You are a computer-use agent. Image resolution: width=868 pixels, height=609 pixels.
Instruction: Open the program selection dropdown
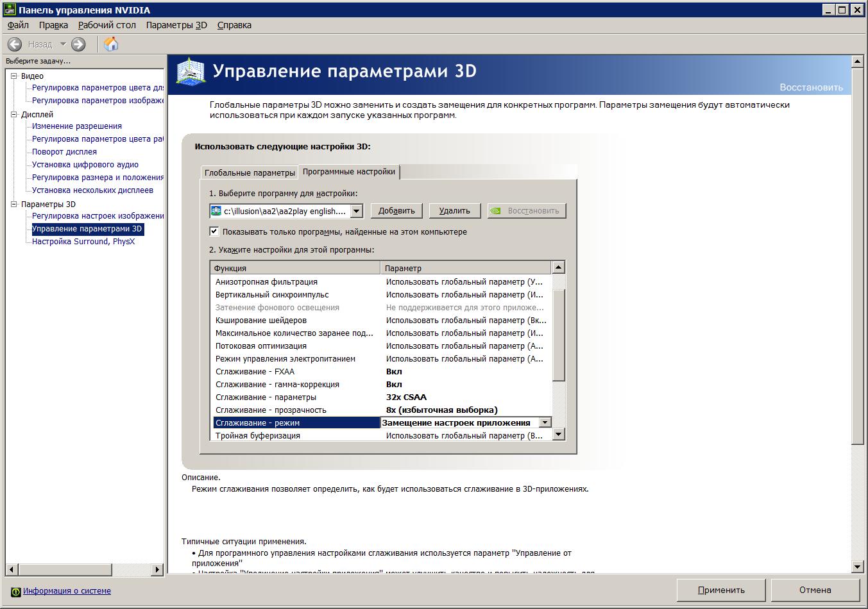[357, 211]
